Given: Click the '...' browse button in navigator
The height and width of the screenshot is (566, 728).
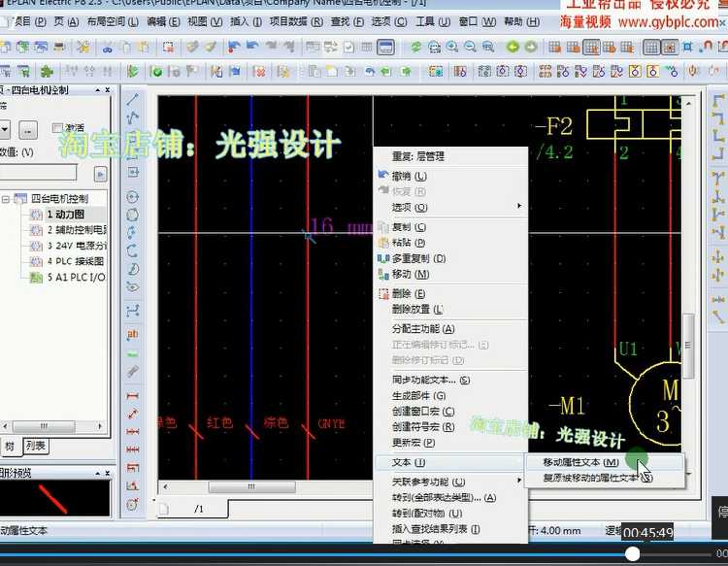Looking at the screenshot, I should click(x=29, y=128).
